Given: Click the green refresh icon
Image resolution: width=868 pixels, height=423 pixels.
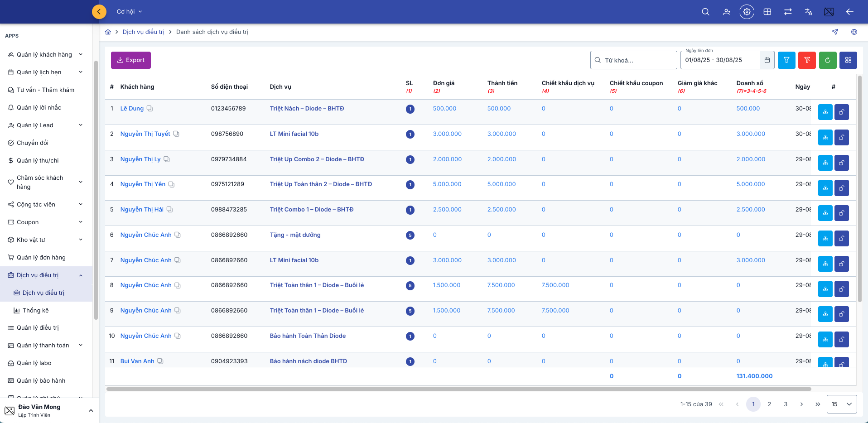Looking at the screenshot, I should (x=827, y=60).
